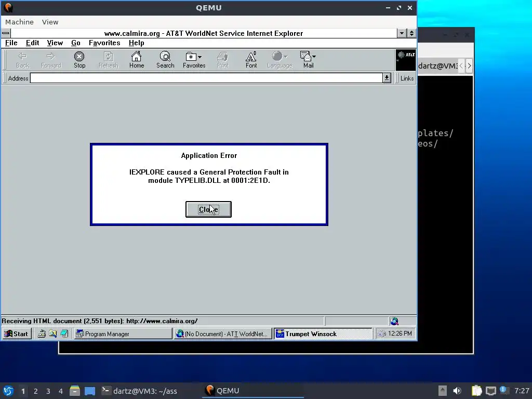The height and width of the screenshot is (399, 532).
Task: Stop page loading with Stop icon
Action: (x=79, y=60)
